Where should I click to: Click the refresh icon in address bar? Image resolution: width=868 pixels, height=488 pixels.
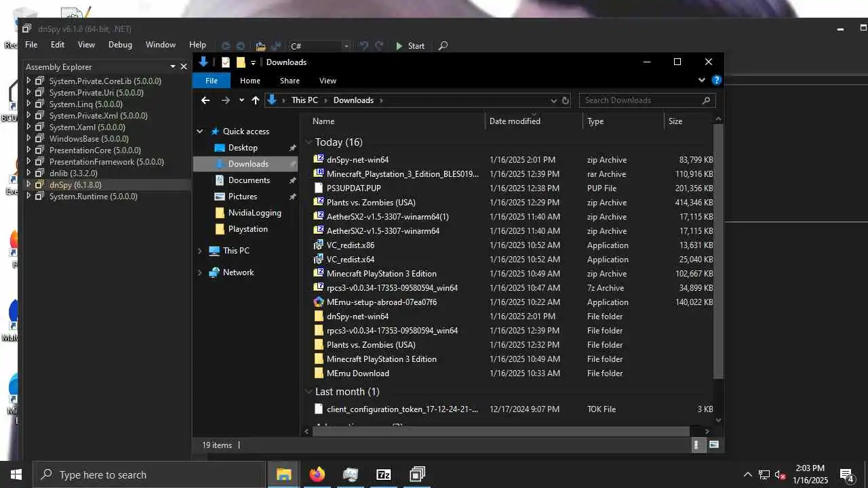(x=565, y=100)
